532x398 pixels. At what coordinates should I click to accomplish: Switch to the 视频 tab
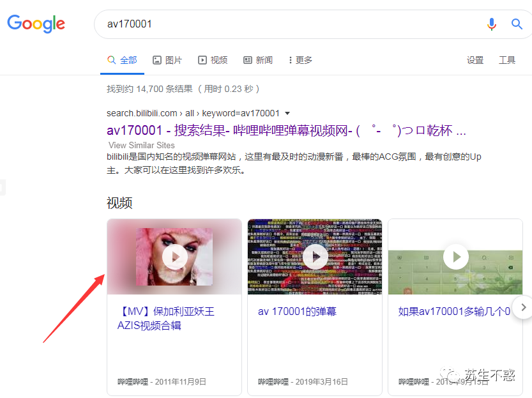click(213, 60)
